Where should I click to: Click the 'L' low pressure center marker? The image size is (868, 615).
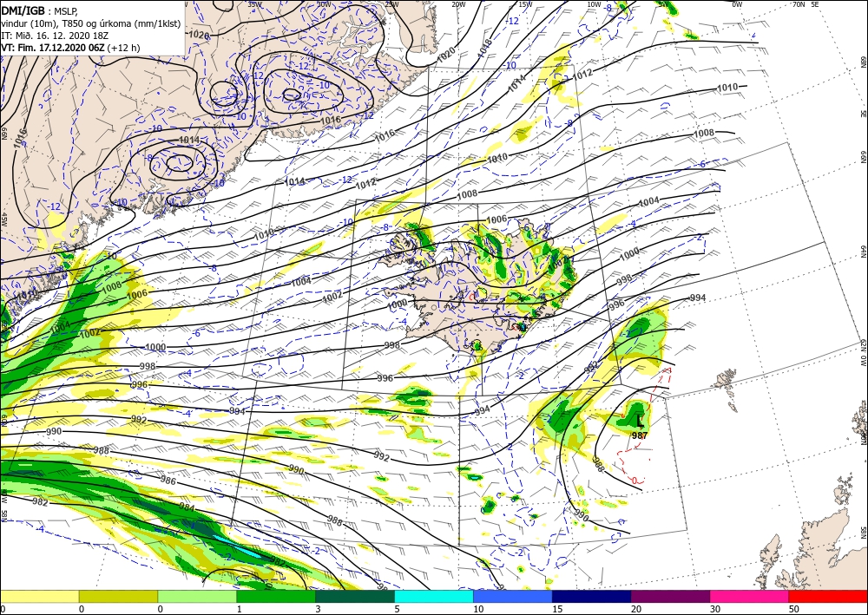(640, 422)
